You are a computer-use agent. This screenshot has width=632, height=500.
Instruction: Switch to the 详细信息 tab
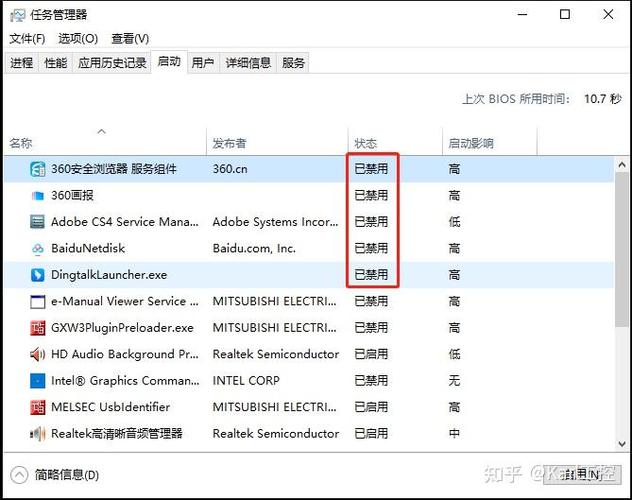tap(248, 63)
